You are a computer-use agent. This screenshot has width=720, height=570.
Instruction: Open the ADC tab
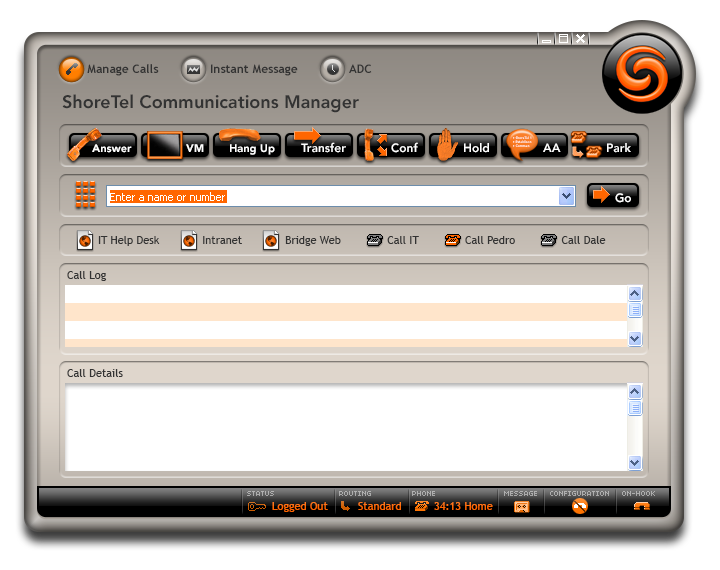click(346, 69)
